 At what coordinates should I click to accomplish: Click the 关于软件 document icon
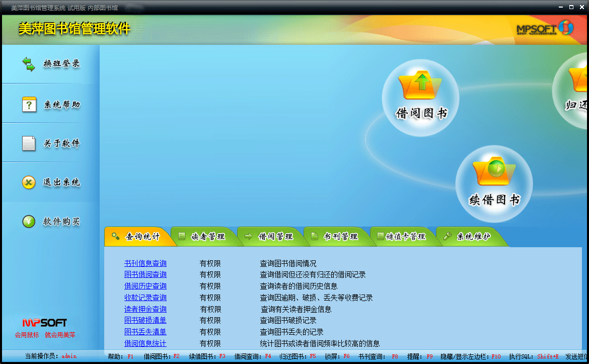[29, 143]
